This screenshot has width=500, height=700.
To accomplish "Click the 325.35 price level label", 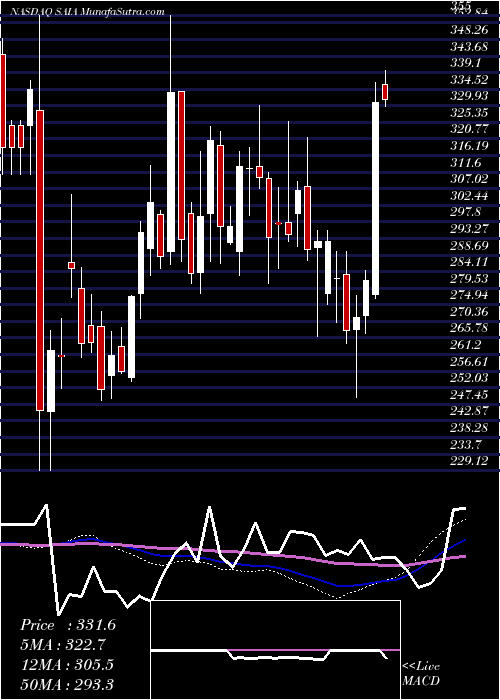I will click(x=468, y=112).
